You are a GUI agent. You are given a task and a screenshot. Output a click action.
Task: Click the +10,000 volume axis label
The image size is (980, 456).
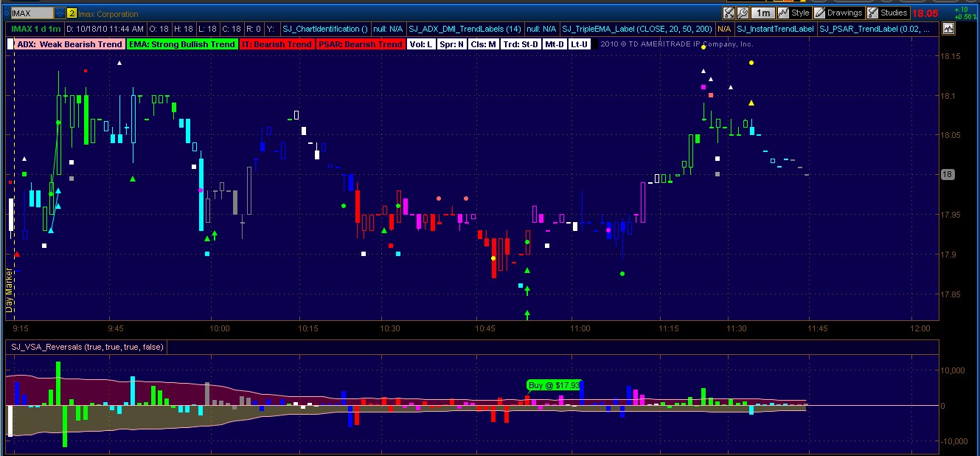point(954,370)
